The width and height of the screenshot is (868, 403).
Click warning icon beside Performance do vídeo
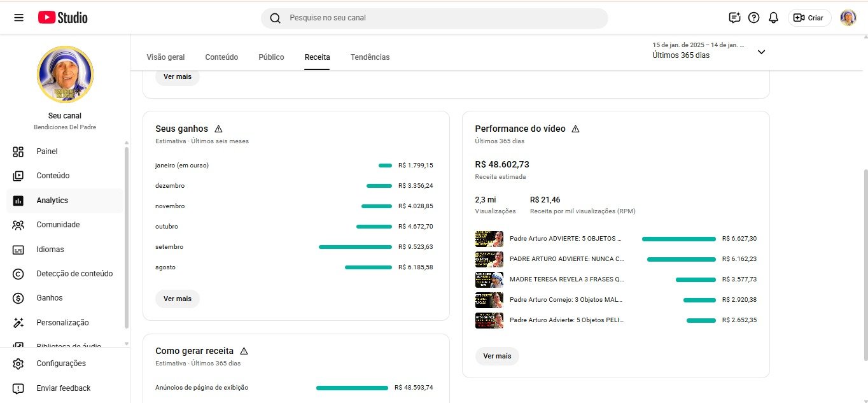(576, 129)
